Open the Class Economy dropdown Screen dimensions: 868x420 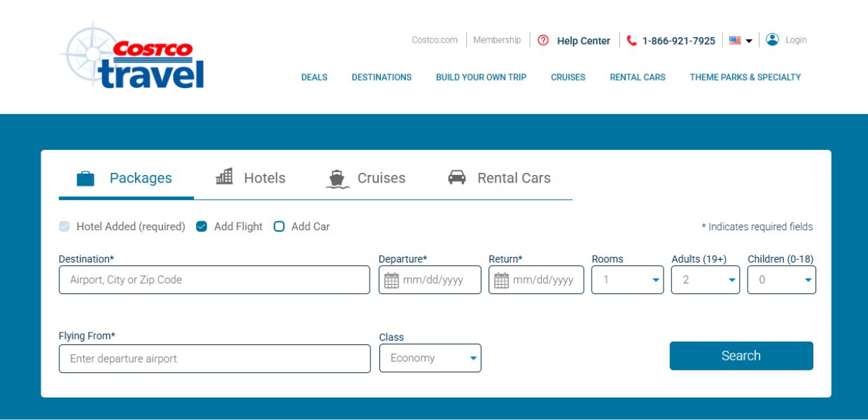430,358
